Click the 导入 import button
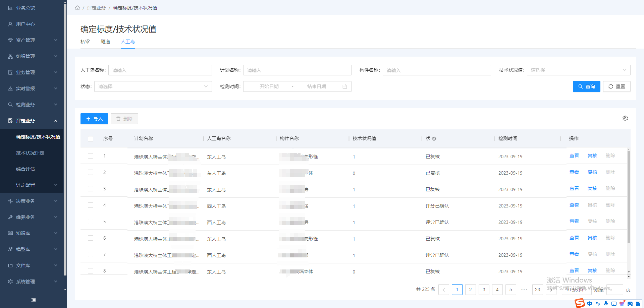The image size is (644, 308). tap(94, 119)
